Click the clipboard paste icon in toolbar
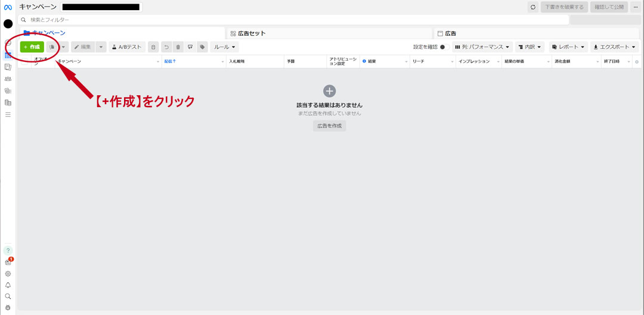 click(x=153, y=47)
